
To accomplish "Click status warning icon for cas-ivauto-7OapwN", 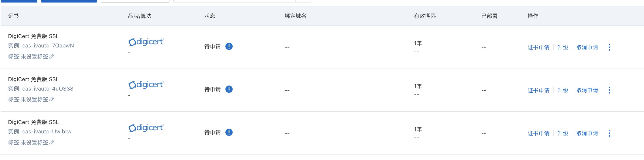I will (229, 46).
